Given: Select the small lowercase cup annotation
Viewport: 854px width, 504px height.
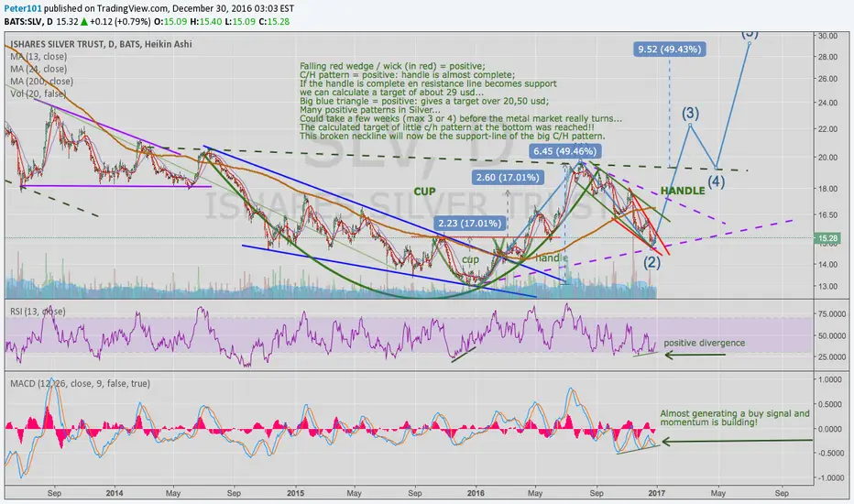Looking at the screenshot, I should [x=470, y=259].
